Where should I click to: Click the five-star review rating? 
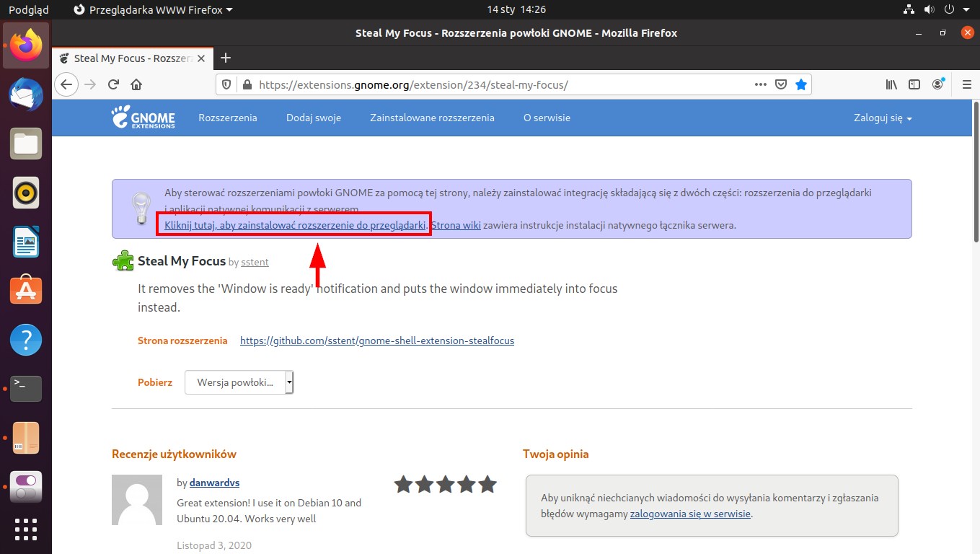pos(446,484)
